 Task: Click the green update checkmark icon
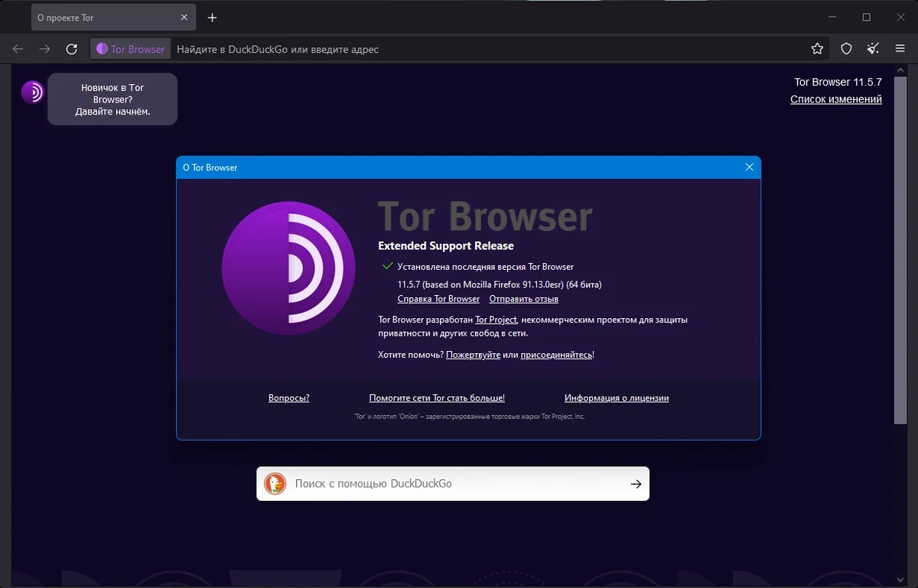[387, 266]
